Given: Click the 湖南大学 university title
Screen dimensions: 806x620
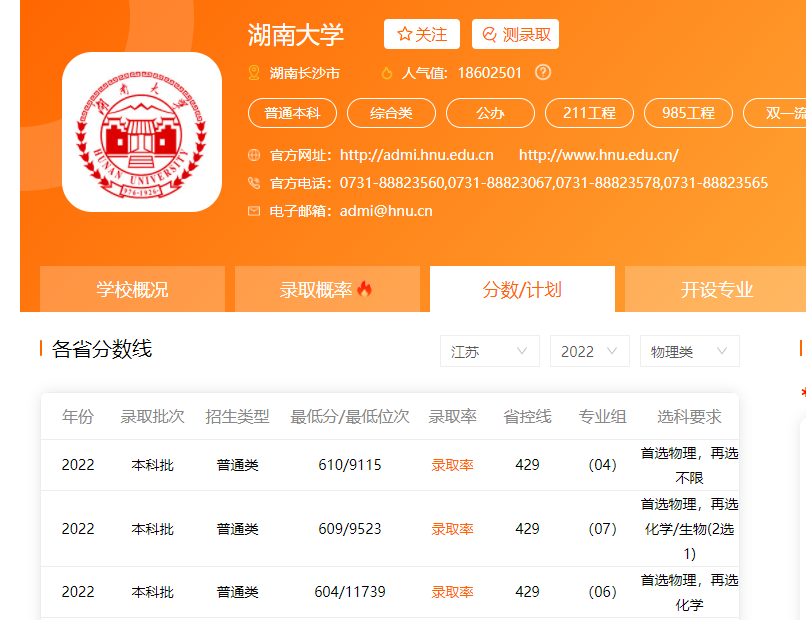Looking at the screenshot, I should click(296, 34).
